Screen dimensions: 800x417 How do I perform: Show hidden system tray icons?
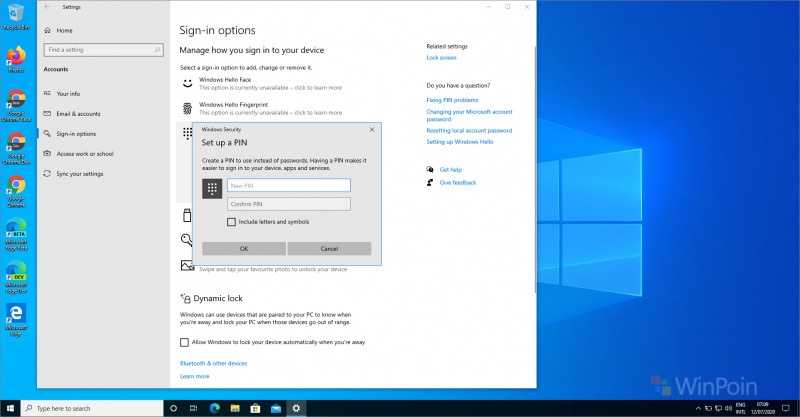click(x=698, y=408)
